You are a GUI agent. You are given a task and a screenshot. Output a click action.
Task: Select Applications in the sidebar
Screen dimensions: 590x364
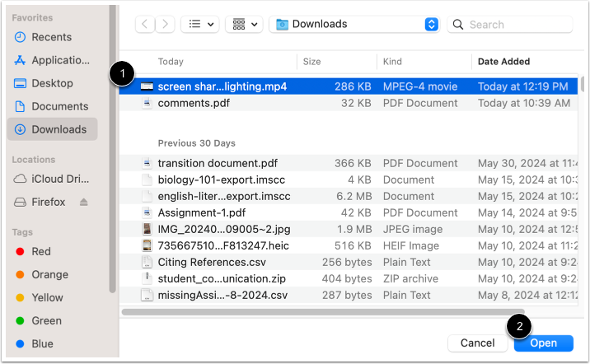pos(52,60)
